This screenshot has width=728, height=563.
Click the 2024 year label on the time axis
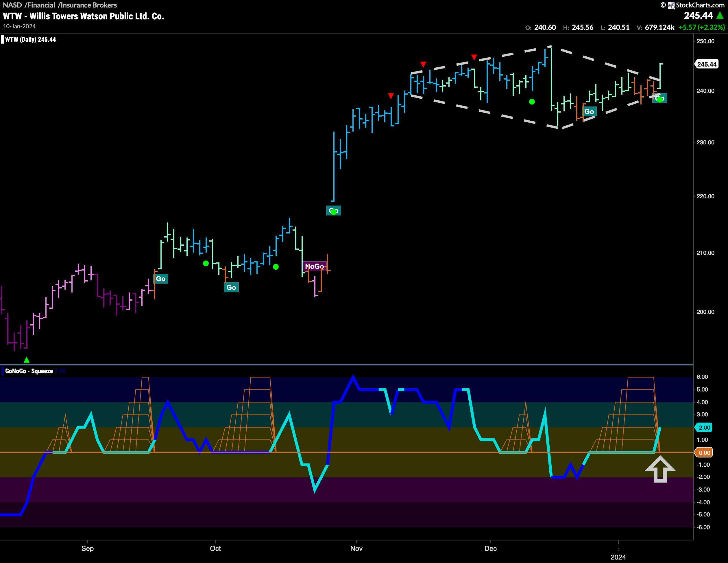click(618, 557)
